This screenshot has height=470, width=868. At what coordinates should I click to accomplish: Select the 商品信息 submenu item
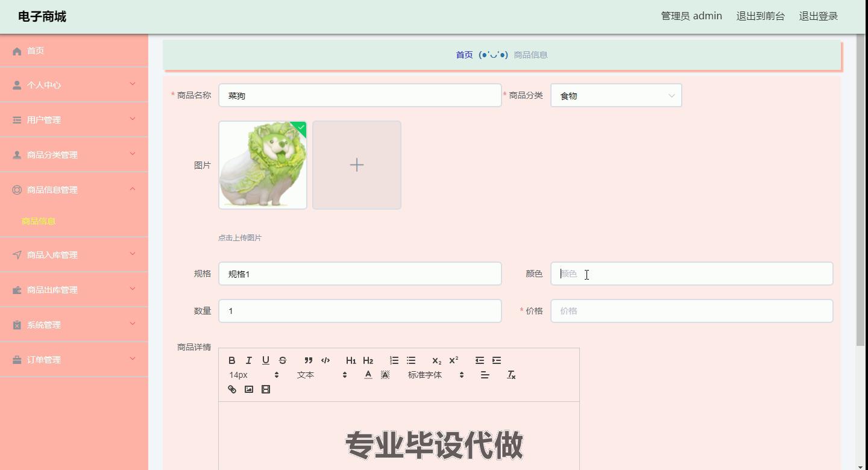point(39,221)
